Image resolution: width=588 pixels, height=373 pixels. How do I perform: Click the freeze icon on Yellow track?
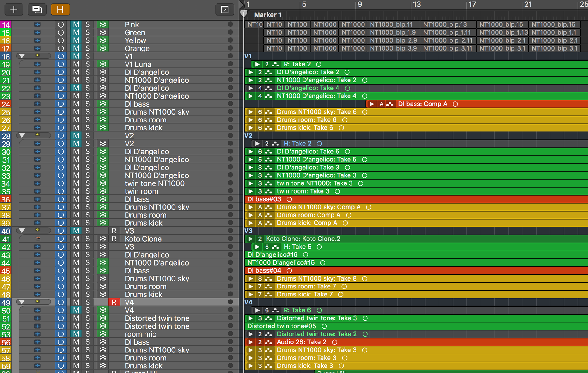tap(103, 40)
